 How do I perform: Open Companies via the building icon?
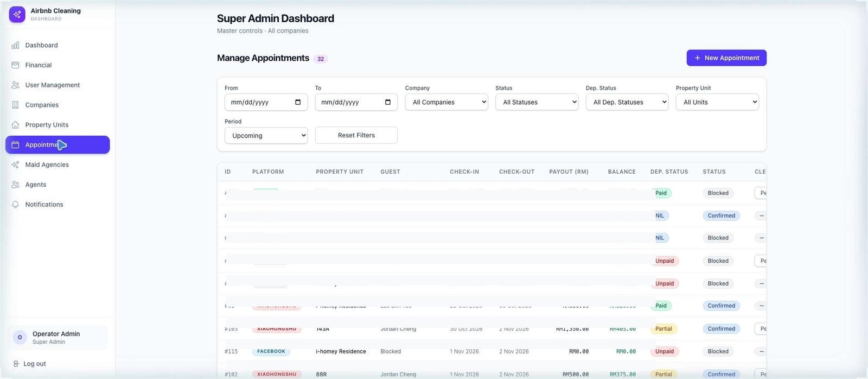coord(15,105)
